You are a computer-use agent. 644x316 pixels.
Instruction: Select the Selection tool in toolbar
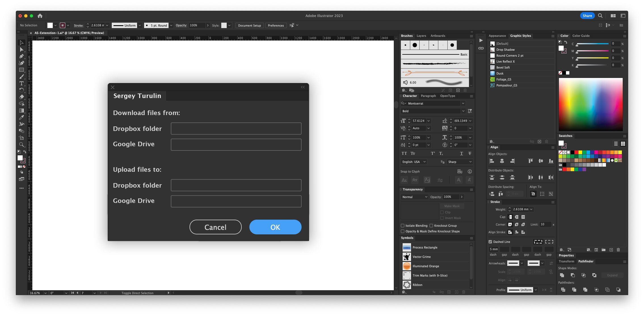[x=22, y=43]
